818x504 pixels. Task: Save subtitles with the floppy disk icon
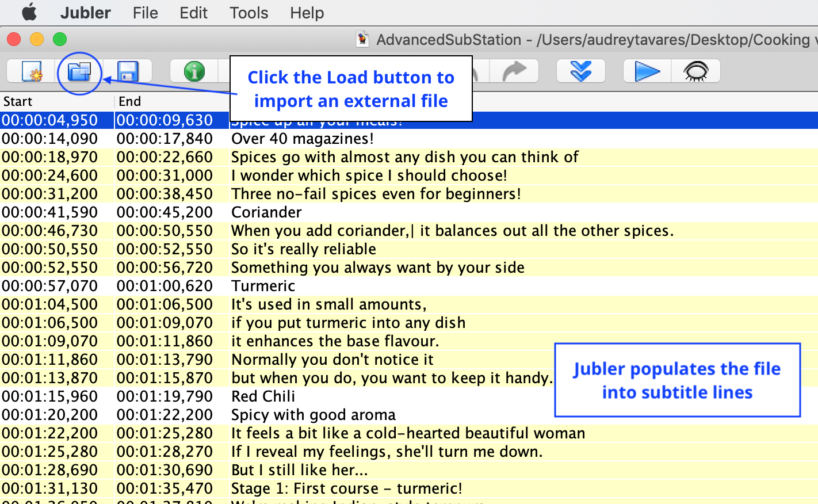click(128, 71)
